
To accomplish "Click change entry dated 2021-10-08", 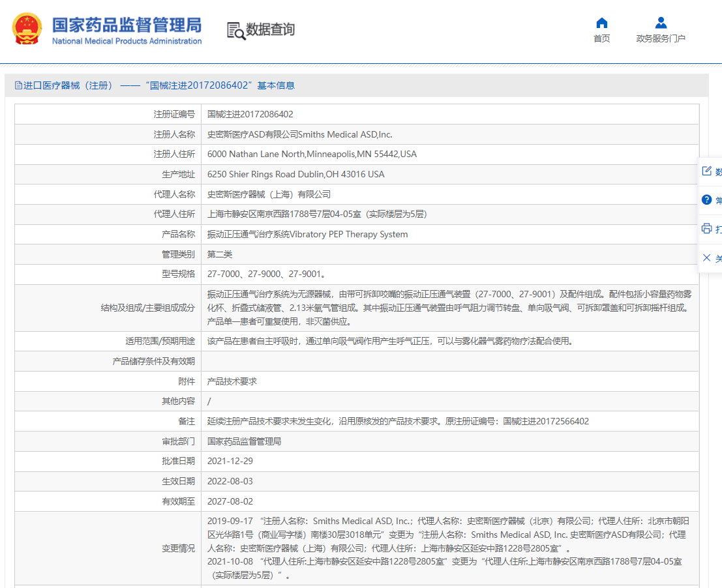I will [444, 568].
